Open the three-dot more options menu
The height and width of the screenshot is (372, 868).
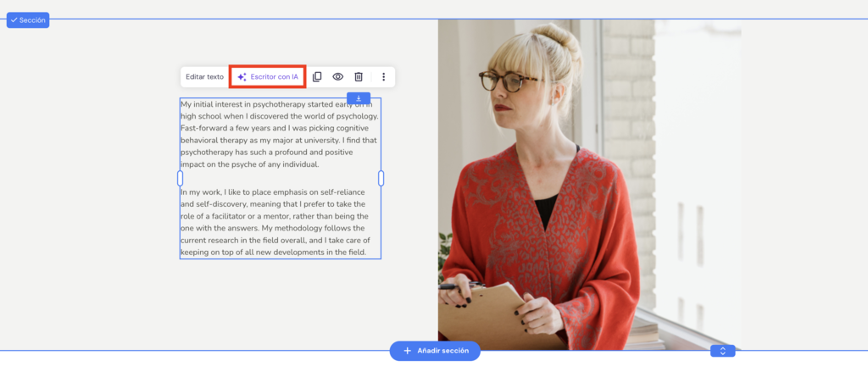tap(384, 77)
